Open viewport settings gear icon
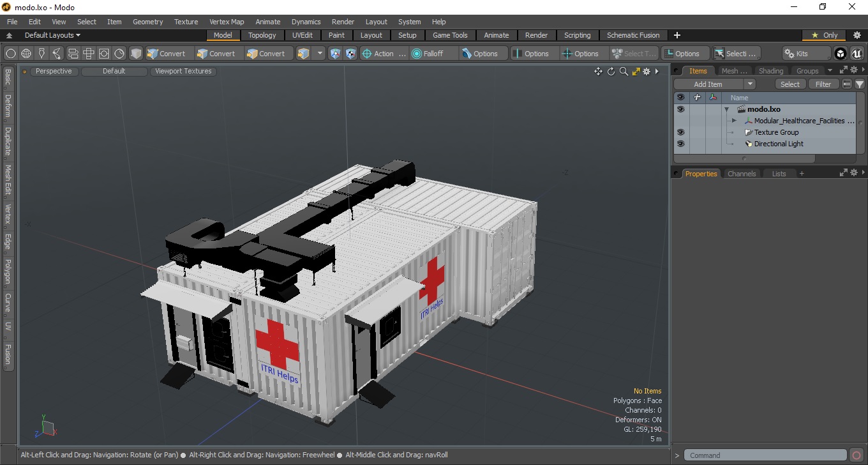This screenshot has width=868, height=465. (x=647, y=72)
